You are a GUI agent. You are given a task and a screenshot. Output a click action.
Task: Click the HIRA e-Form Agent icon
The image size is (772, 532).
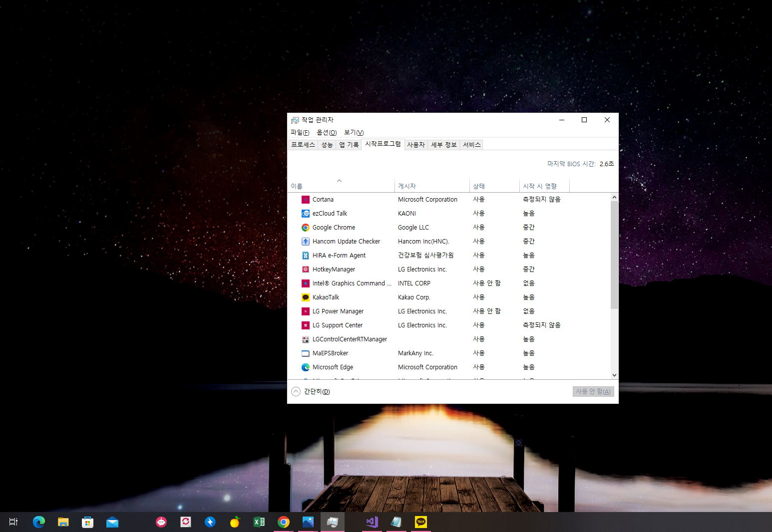[x=306, y=256]
